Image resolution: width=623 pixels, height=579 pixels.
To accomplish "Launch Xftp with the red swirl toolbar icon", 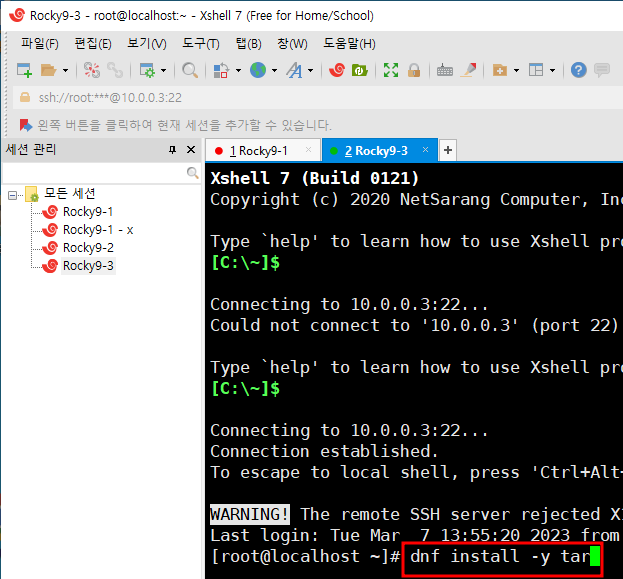I will pos(337,70).
